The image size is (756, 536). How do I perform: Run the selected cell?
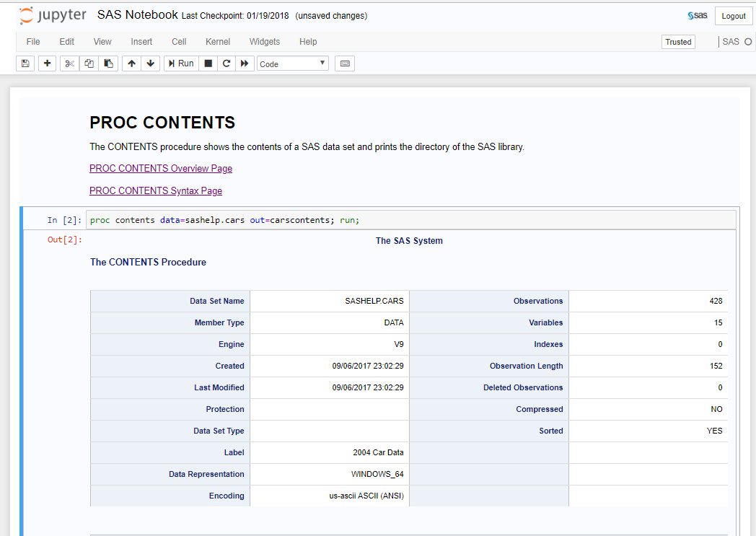point(179,63)
